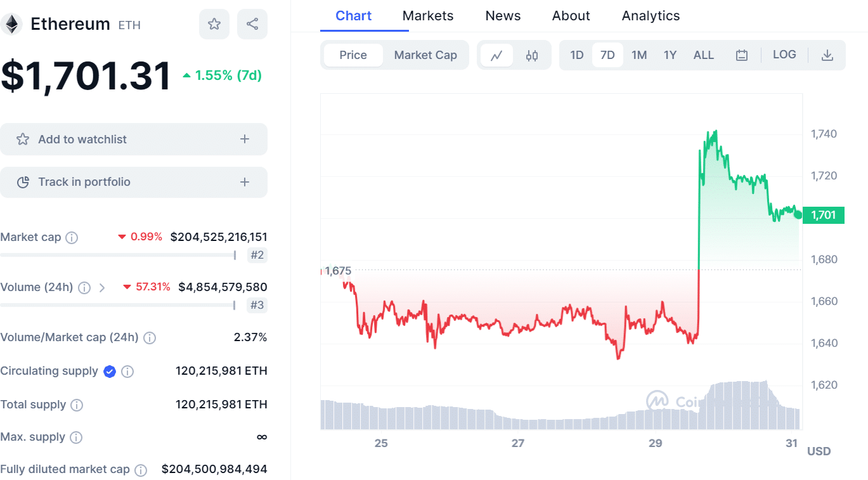Viewport: 868px width, 480px height.
Task: Click the 1.55% (7d) change indicator
Action: click(x=222, y=75)
